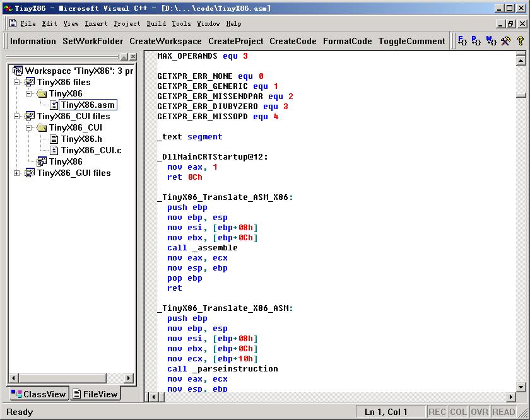Click the P{} toolbar icon
The width and height of the screenshot is (530, 420).
point(476,41)
